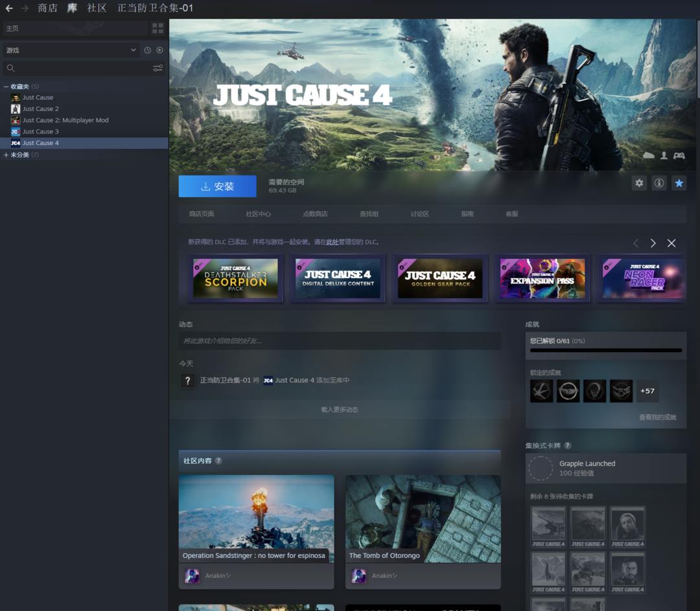
Task: Select Just Cause 3 in library list
Action: (x=40, y=132)
